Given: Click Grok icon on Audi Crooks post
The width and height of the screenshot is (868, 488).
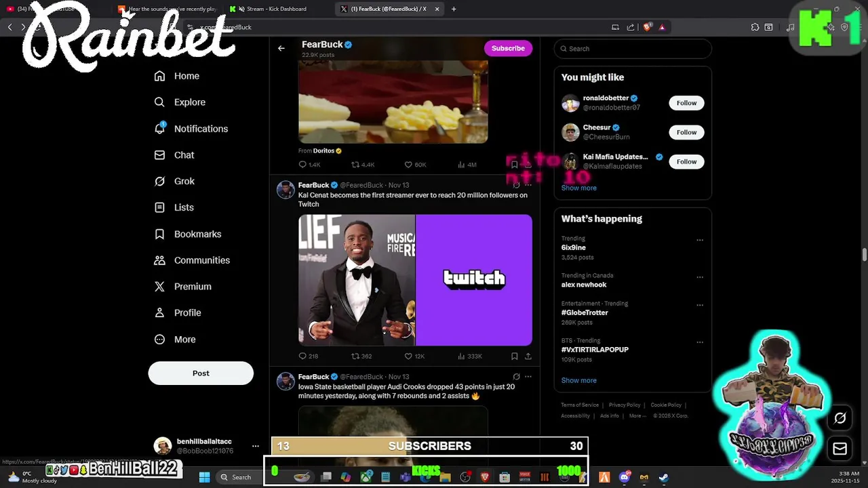Looking at the screenshot, I should point(516,377).
